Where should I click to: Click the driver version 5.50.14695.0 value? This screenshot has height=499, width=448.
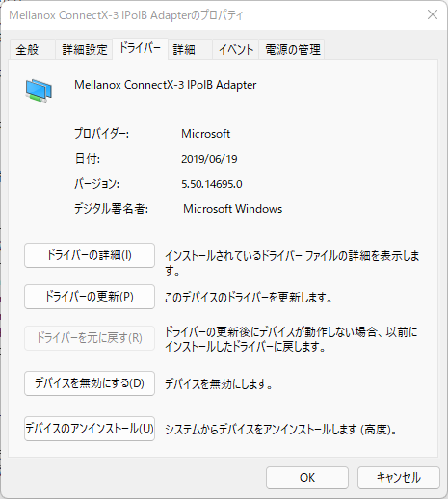(x=212, y=184)
